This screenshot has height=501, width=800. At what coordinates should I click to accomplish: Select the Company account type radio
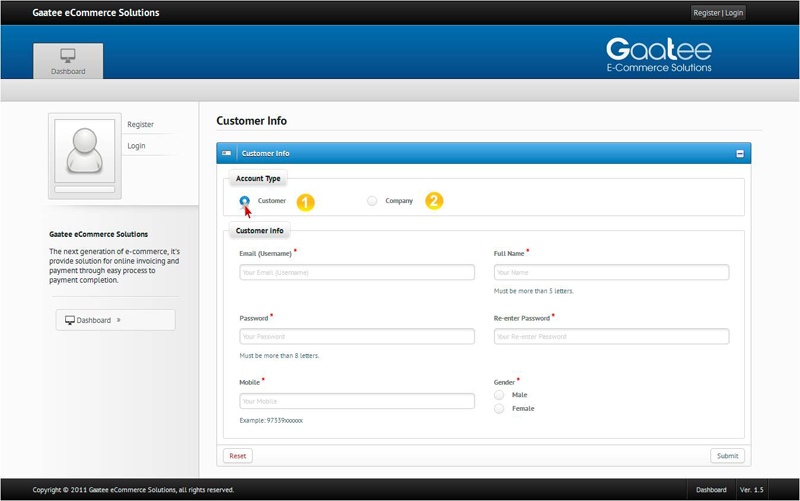tap(372, 201)
